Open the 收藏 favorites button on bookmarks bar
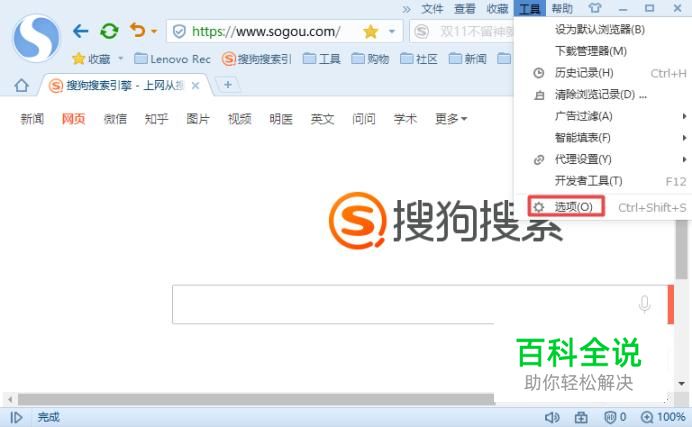The image size is (692, 427). [x=91, y=59]
